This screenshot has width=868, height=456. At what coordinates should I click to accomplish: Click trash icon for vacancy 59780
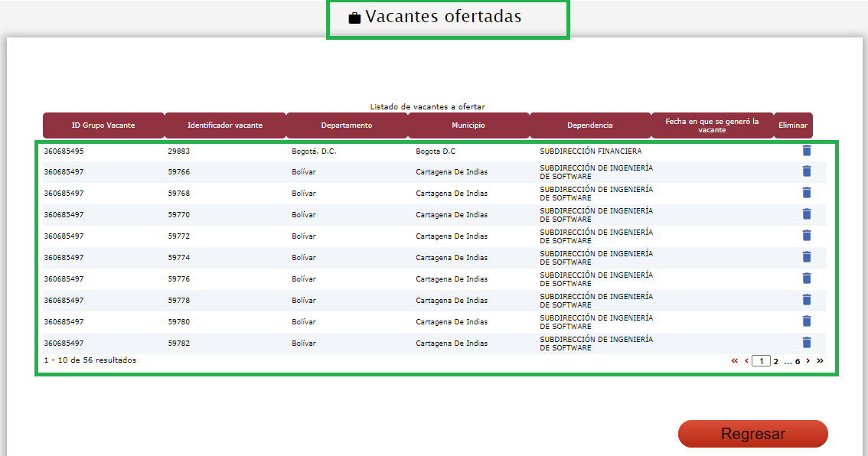click(x=806, y=321)
